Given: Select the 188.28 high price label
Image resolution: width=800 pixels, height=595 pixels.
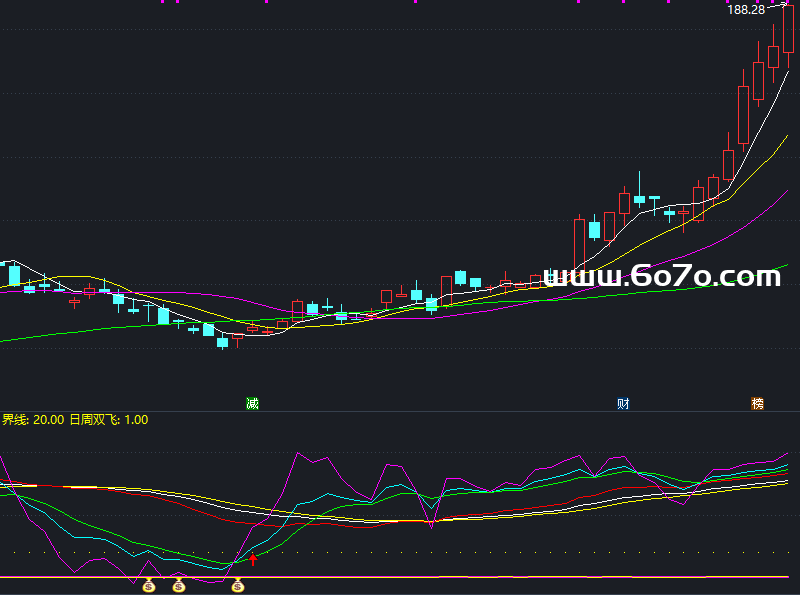Looking at the screenshot, I should pyautogui.click(x=746, y=10).
